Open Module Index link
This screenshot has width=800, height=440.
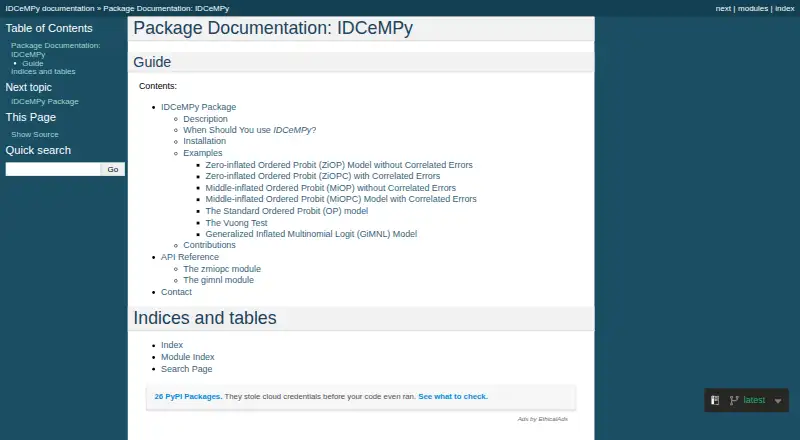(188, 357)
